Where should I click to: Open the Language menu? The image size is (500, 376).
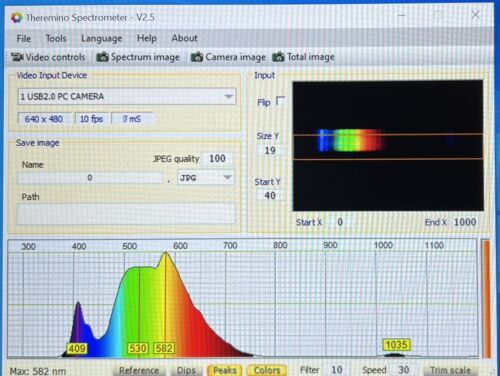[x=102, y=39]
